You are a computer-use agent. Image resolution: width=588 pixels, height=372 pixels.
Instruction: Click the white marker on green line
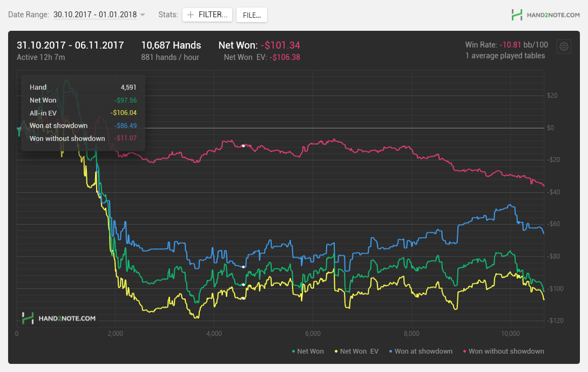pos(244,285)
